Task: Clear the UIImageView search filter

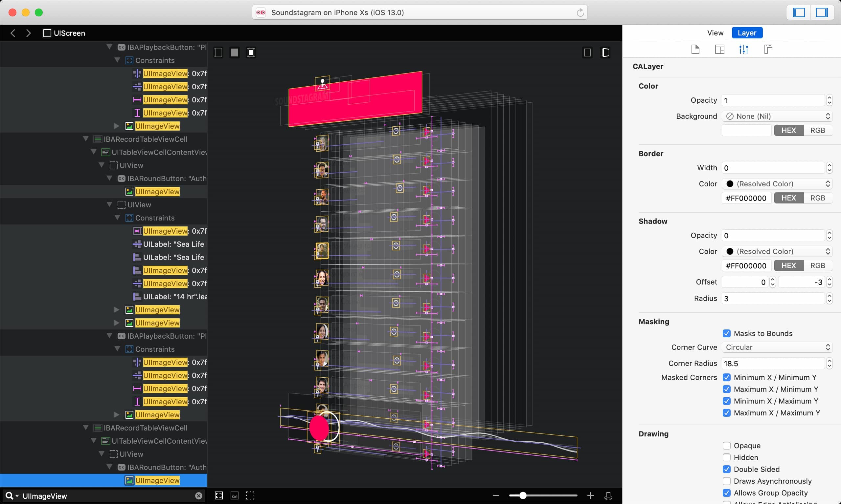Action: [x=199, y=495]
